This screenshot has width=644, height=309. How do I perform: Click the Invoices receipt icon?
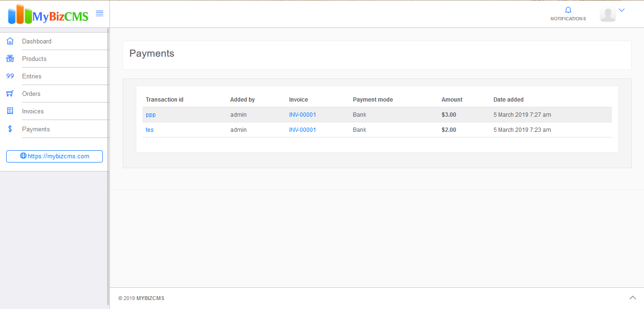(10, 111)
